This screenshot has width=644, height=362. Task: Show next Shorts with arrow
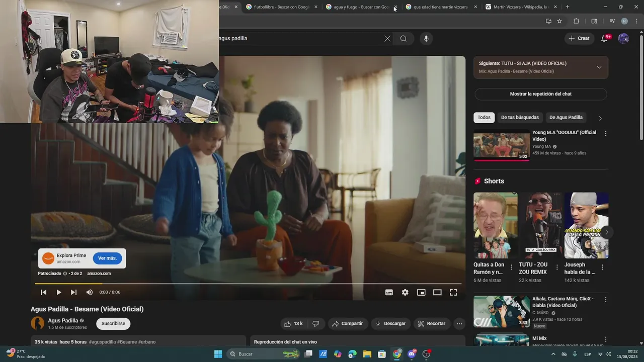pyautogui.click(x=607, y=232)
